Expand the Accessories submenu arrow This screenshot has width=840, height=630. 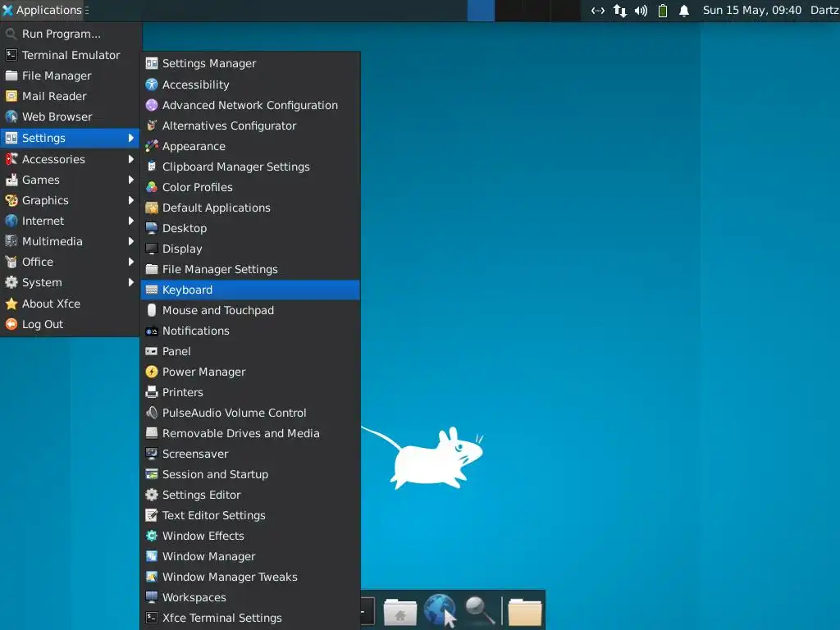(x=130, y=159)
